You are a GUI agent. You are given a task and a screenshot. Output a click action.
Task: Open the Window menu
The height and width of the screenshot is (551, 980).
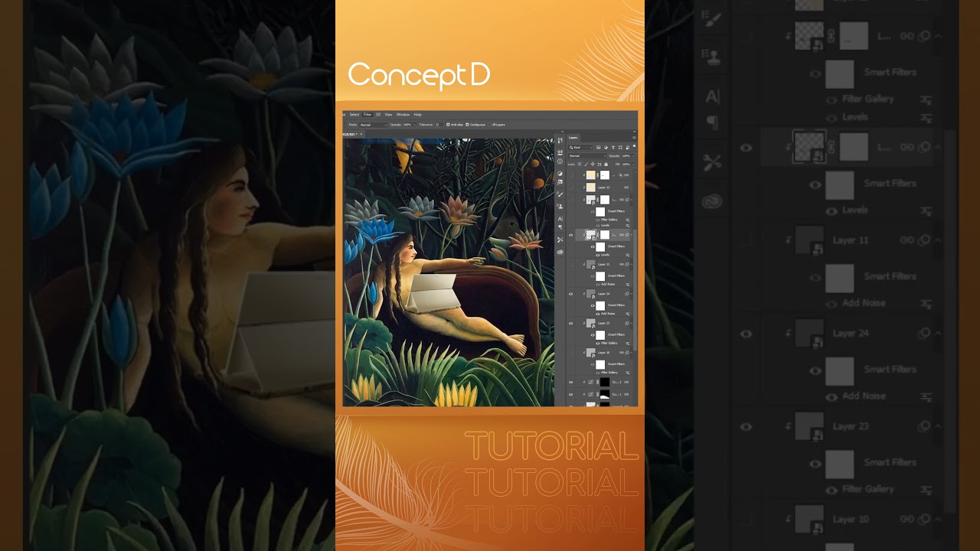point(403,115)
